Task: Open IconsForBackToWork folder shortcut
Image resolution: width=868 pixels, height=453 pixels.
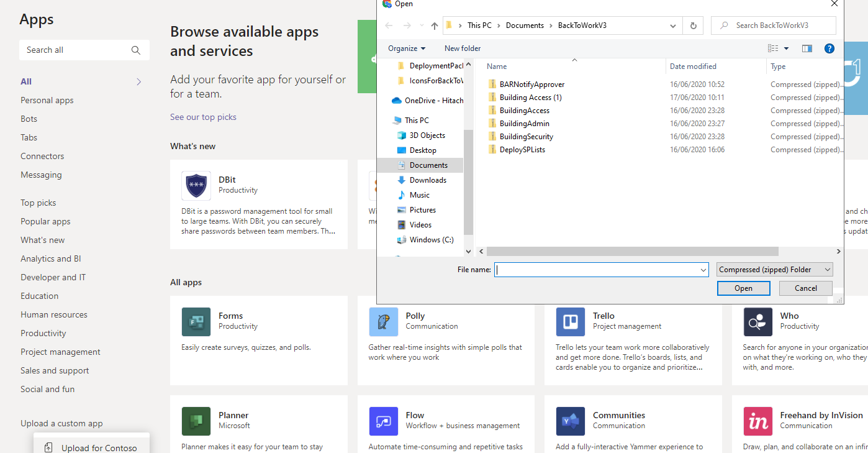Action: [430, 81]
